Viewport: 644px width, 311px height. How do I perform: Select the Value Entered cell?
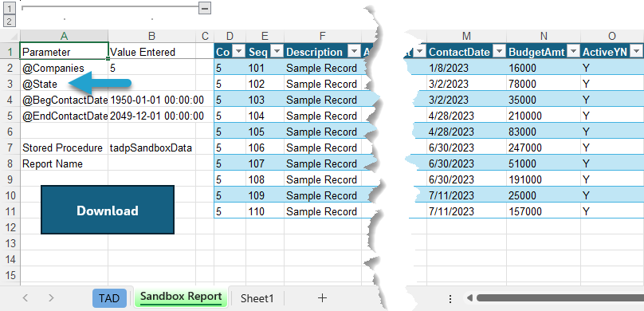(x=151, y=52)
